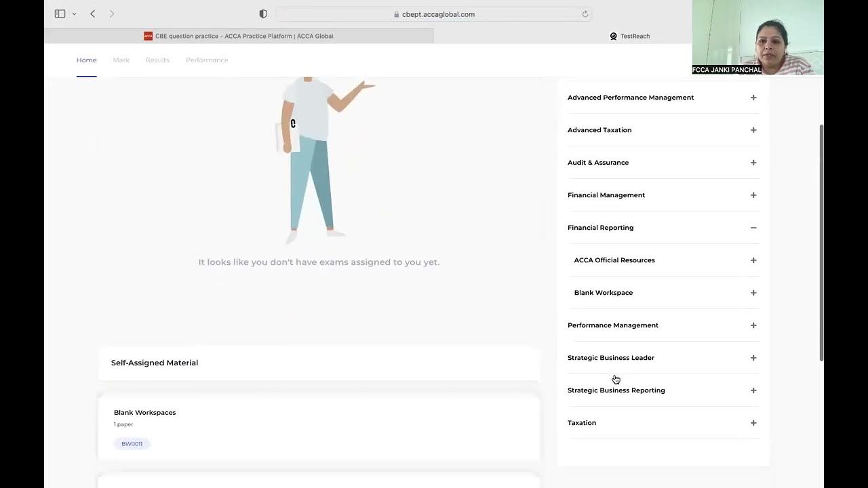Click the '1 paper' text
This screenshot has height=488, width=868.
[123, 424]
